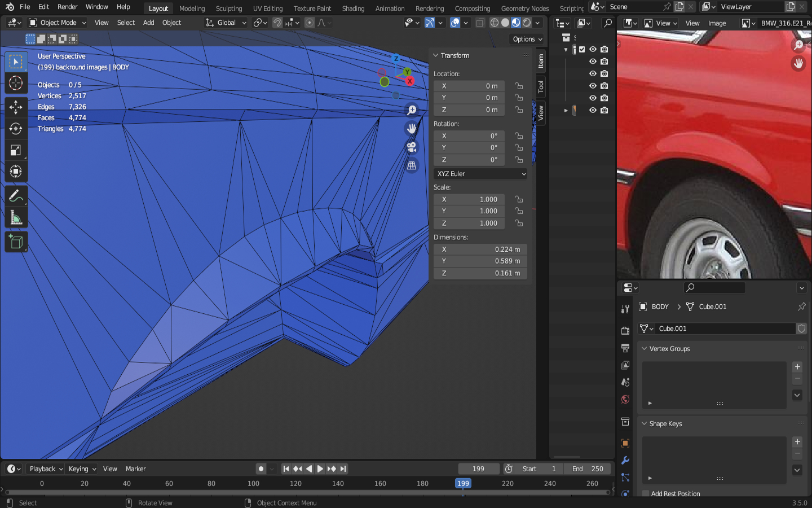The height and width of the screenshot is (508, 812).
Task: Open the Modeling workspace tab
Action: click(192, 8)
